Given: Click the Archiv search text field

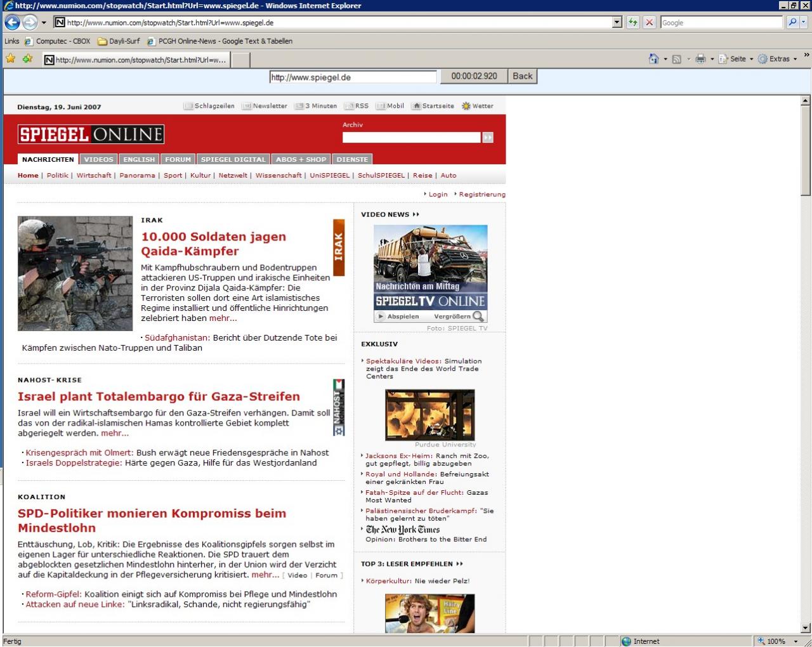Looking at the screenshot, I should (x=411, y=137).
